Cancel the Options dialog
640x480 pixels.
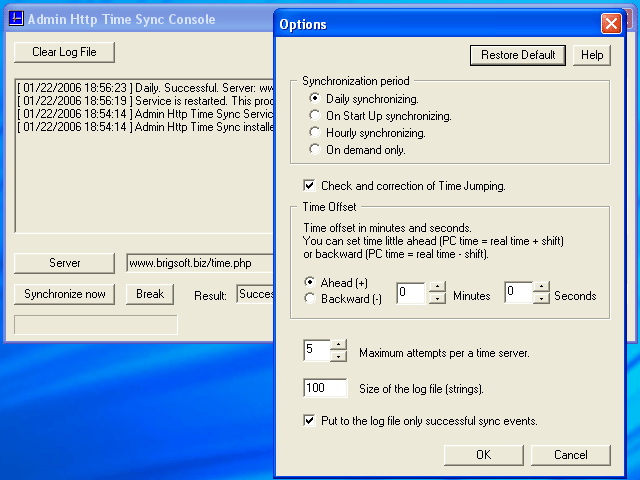tap(571, 455)
